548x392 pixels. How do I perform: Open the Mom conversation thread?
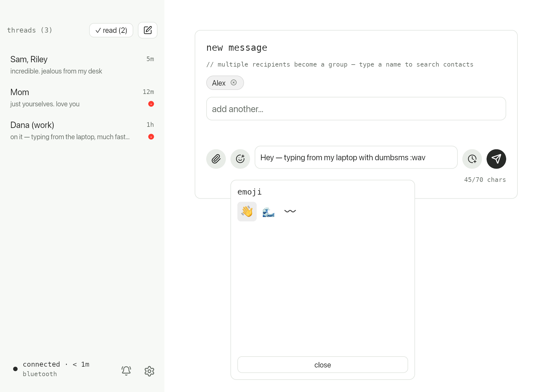[x=82, y=98]
